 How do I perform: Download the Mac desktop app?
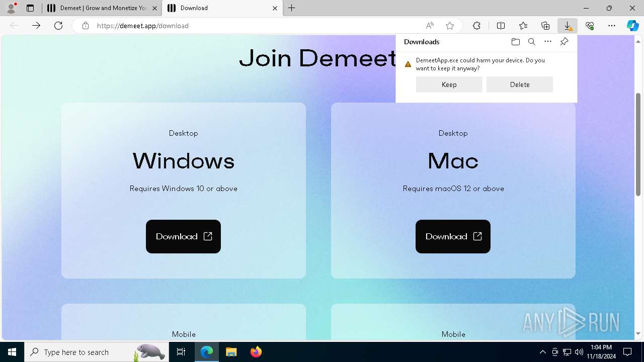[453, 236]
